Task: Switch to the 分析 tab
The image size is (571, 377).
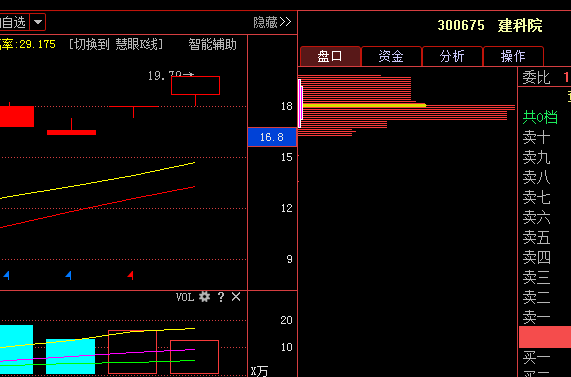Action: point(452,56)
